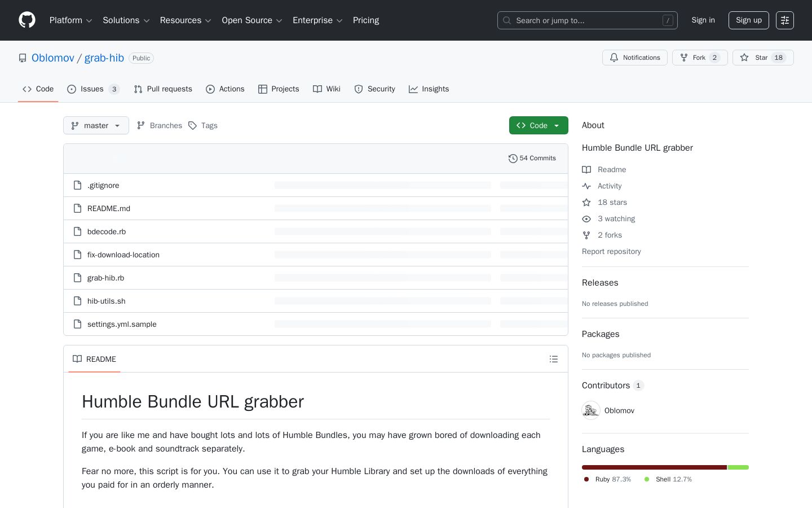Click the Fork icon
The width and height of the screenshot is (812, 508).
click(x=684, y=58)
